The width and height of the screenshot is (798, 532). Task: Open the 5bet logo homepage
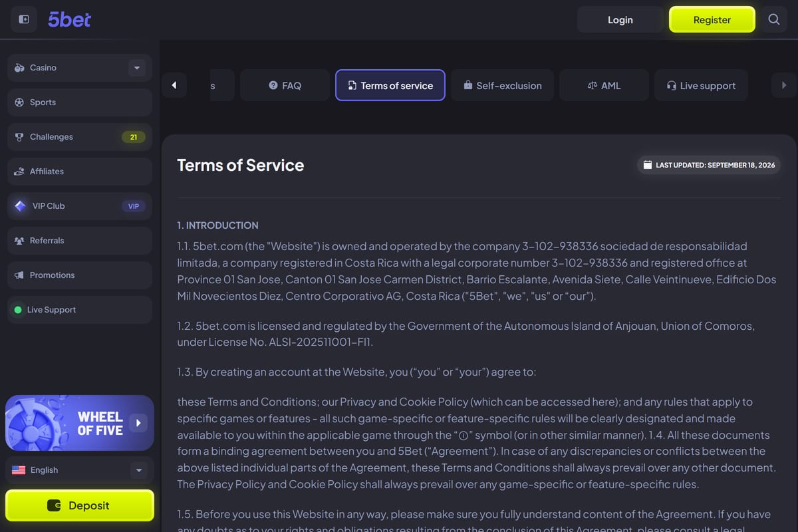click(x=69, y=20)
